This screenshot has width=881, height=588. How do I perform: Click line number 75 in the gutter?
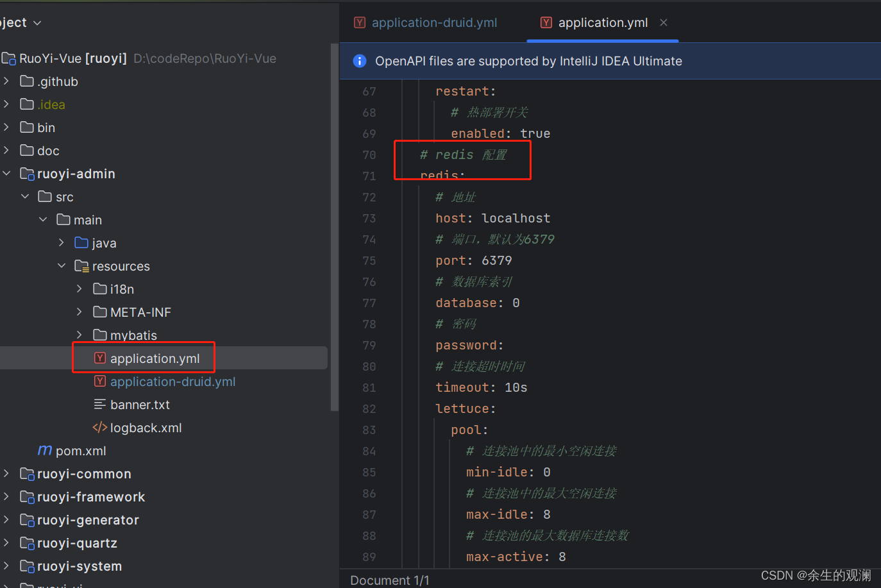coord(369,261)
